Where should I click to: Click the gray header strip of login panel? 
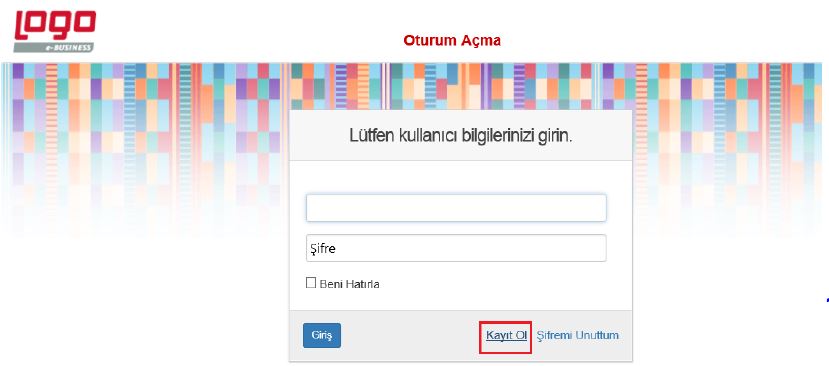461,135
